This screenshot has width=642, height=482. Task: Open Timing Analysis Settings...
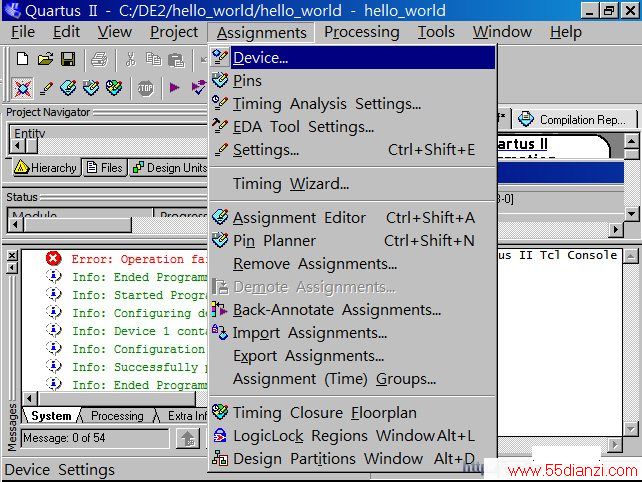[x=353, y=104]
